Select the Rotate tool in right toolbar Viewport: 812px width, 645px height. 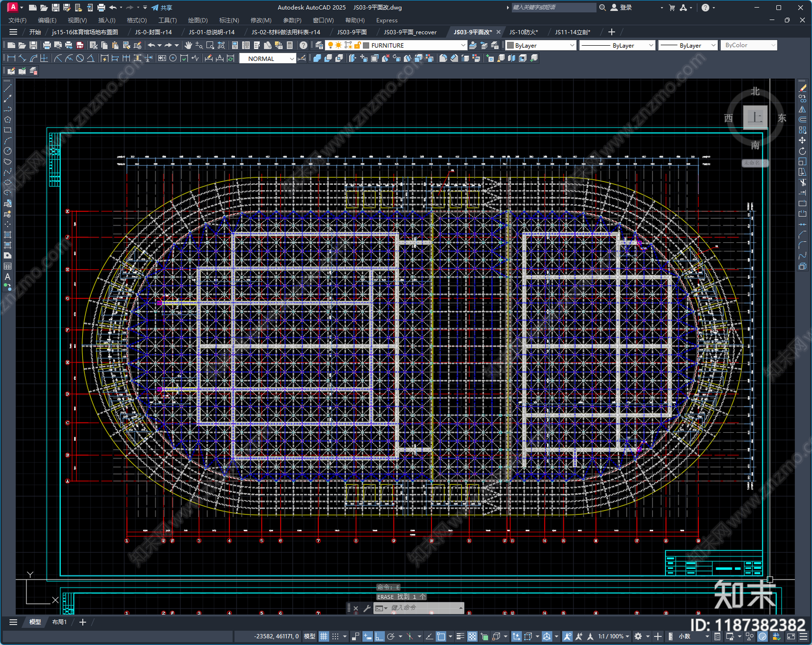coord(802,151)
